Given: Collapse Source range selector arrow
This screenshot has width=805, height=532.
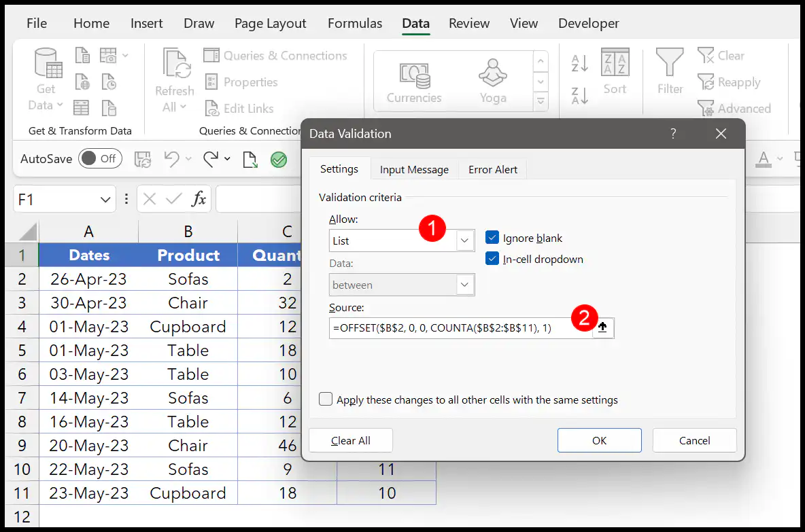Looking at the screenshot, I should 602,327.
